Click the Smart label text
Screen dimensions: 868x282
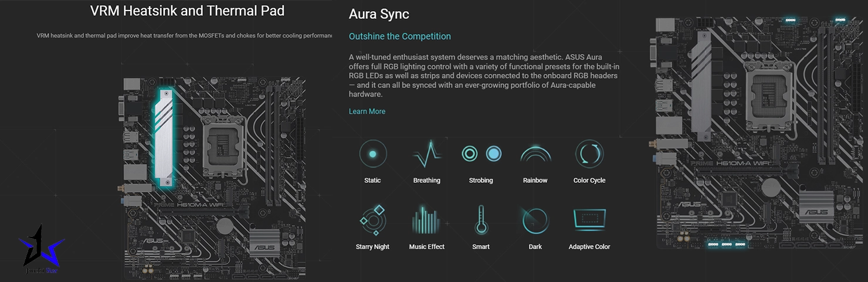tap(481, 247)
